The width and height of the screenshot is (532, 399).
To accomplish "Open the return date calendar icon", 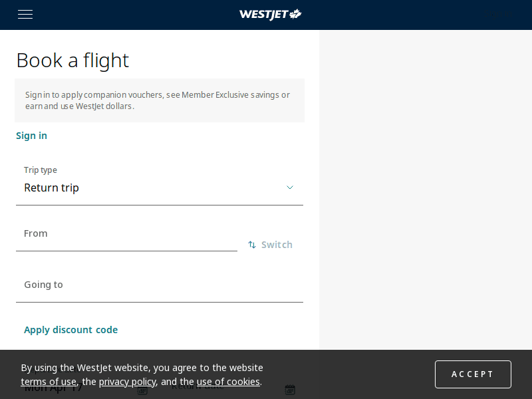I will [x=289, y=389].
